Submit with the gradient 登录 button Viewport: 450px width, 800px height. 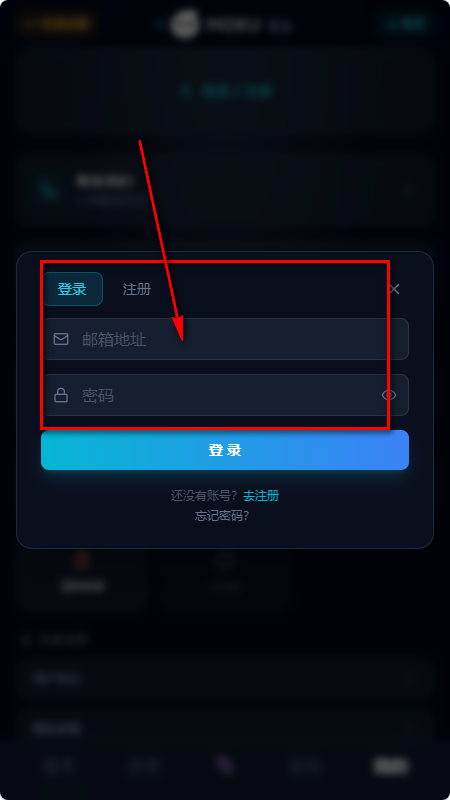(225, 450)
